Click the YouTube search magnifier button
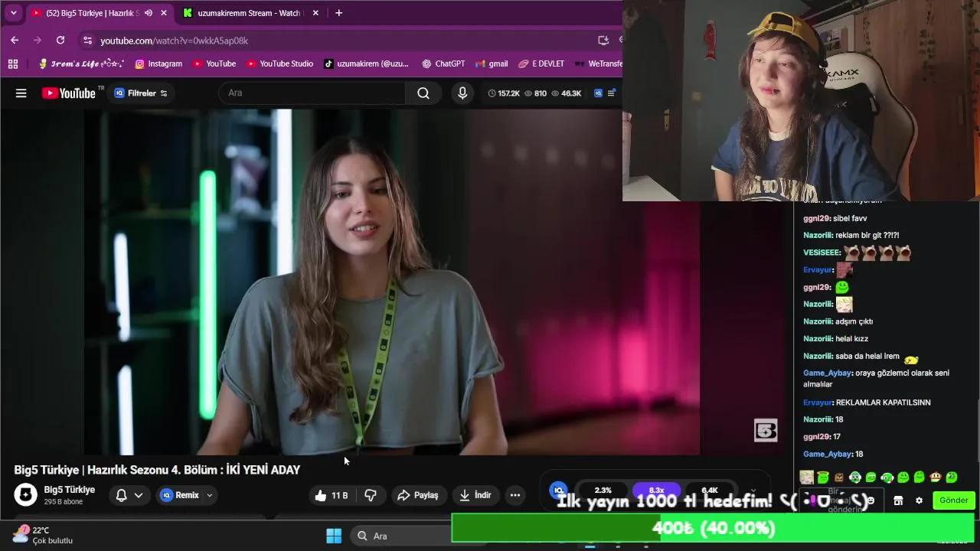This screenshot has height=551, width=980. [423, 93]
